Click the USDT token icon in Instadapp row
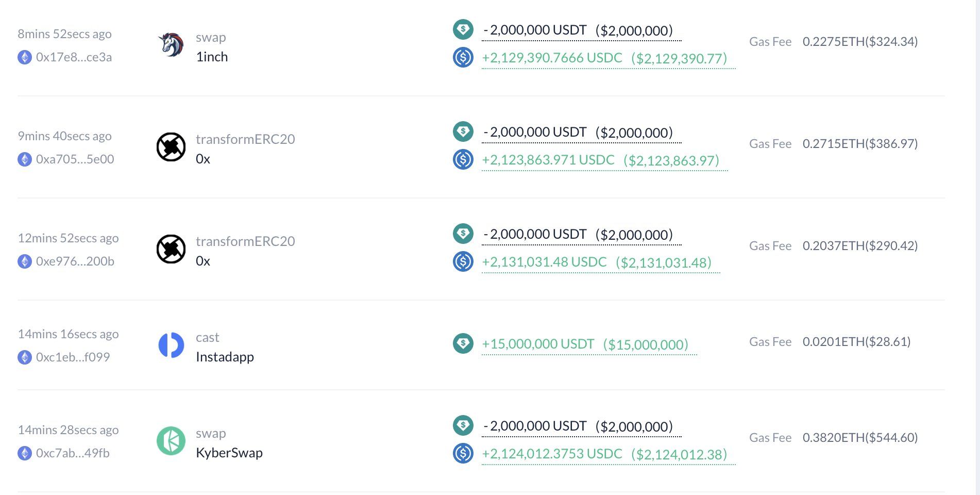The height and width of the screenshot is (495, 980). click(463, 343)
